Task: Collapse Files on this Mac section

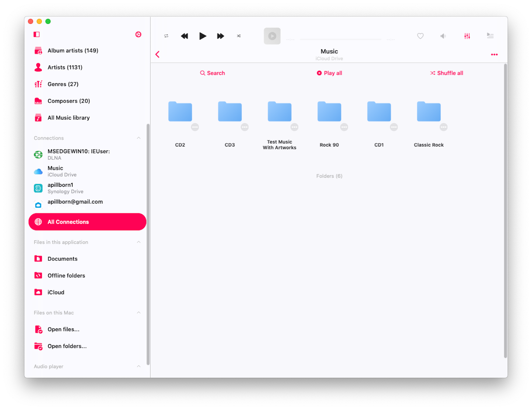Action: click(x=139, y=313)
